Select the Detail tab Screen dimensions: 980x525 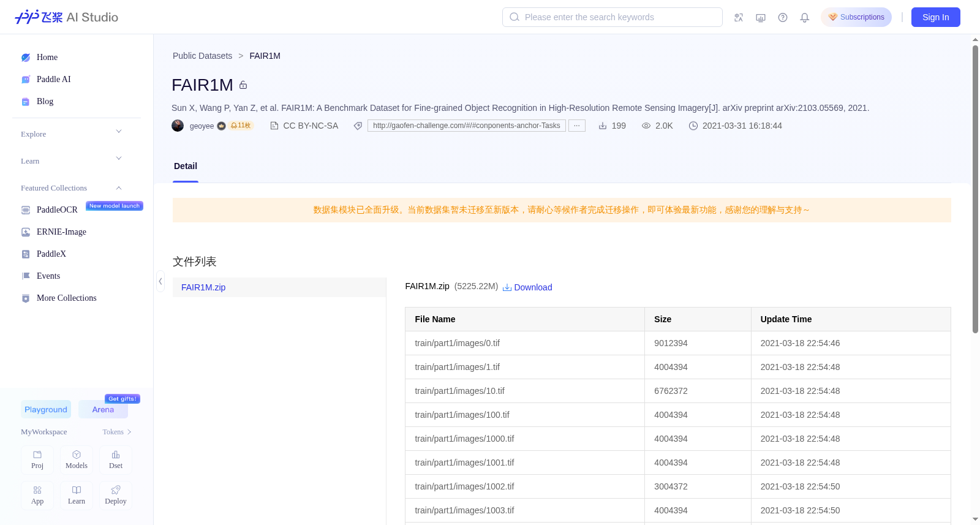186,167
